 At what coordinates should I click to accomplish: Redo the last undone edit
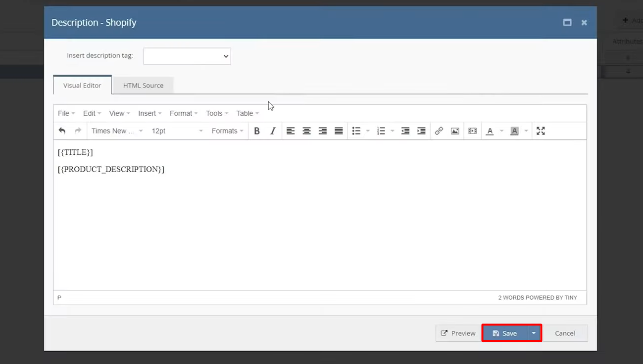[78, 131]
